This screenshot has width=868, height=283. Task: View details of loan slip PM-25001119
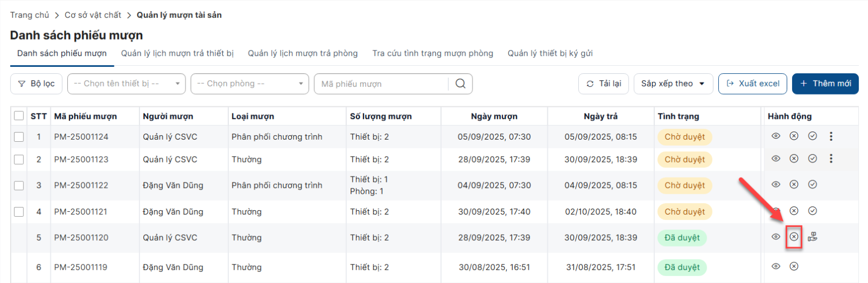(x=776, y=267)
